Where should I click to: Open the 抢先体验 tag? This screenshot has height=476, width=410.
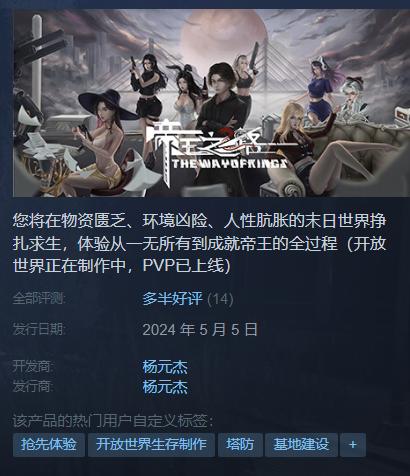coord(49,445)
